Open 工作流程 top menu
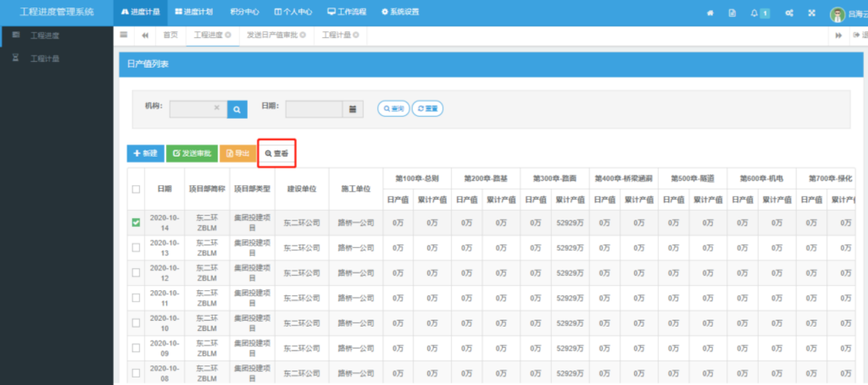Screen dimensions: 868x385 tap(347, 12)
